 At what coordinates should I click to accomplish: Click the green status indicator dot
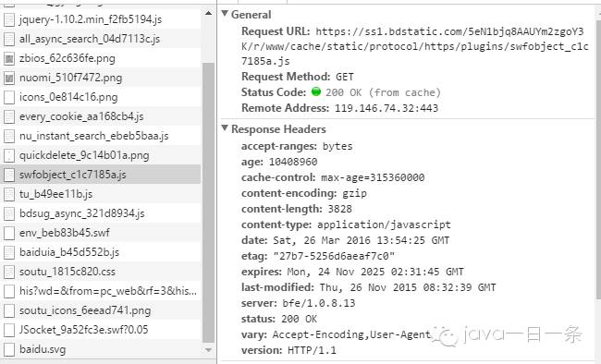tap(316, 91)
